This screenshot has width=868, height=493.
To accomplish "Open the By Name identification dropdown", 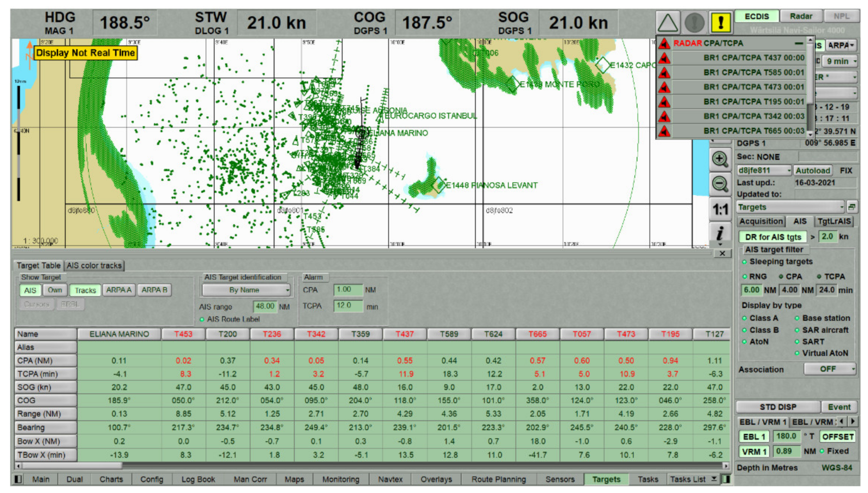I will point(246,290).
